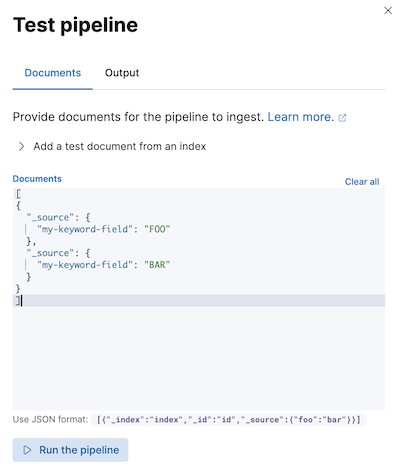The height and width of the screenshot is (467, 400).
Task: Open the Learn more link
Action: coord(300,117)
